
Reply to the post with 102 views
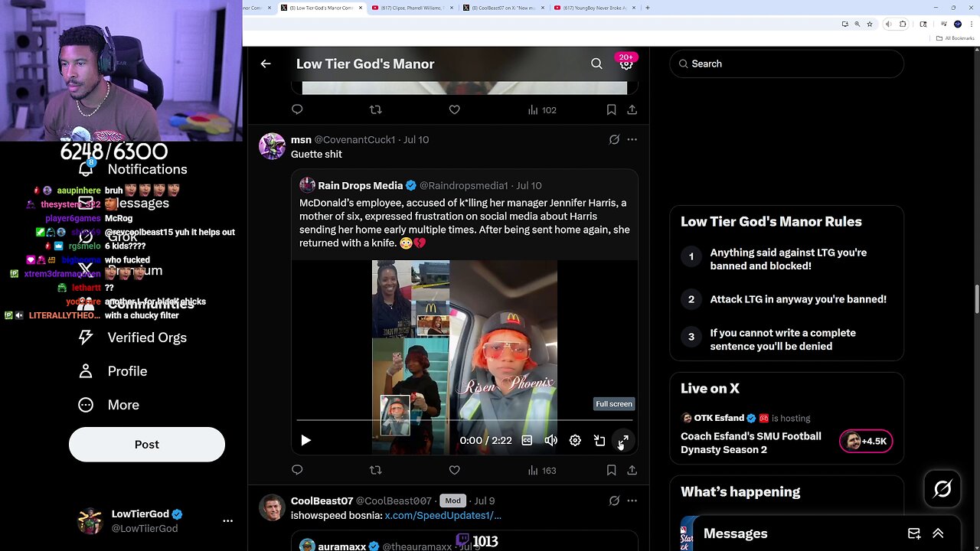click(297, 109)
